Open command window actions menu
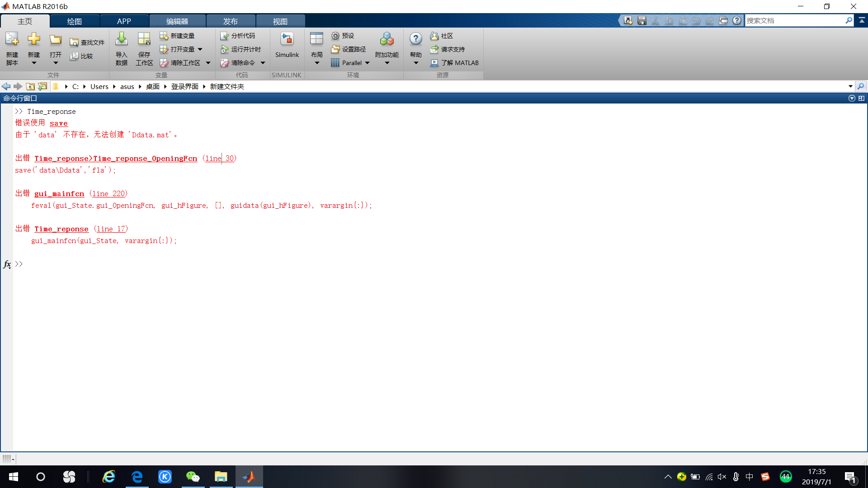868x488 pixels. click(852, 98)
